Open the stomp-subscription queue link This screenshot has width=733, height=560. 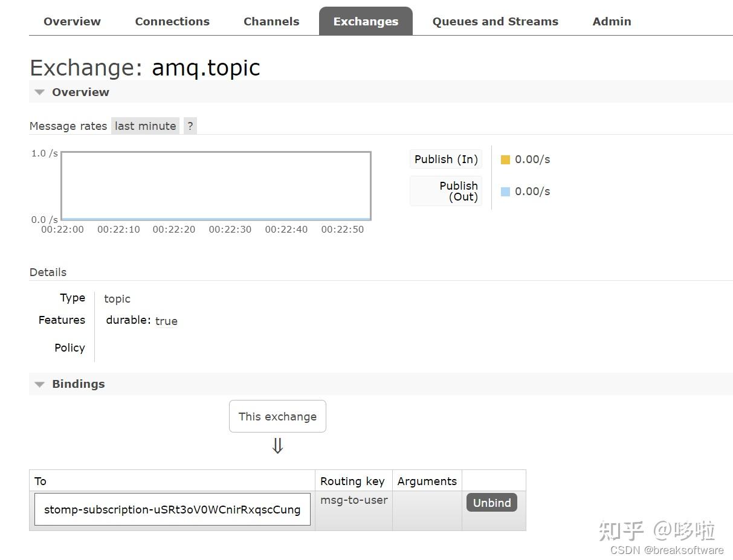click(172, 509)
